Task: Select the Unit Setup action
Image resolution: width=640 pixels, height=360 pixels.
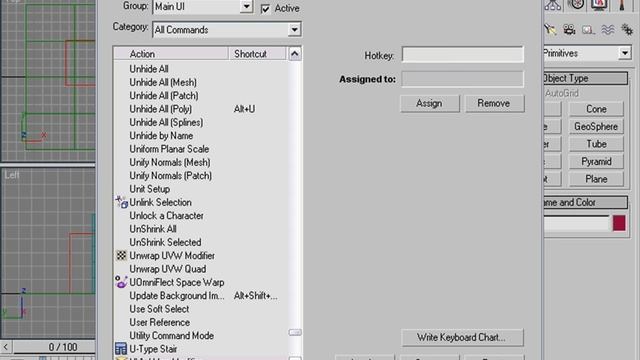Action: coord(149,189)
